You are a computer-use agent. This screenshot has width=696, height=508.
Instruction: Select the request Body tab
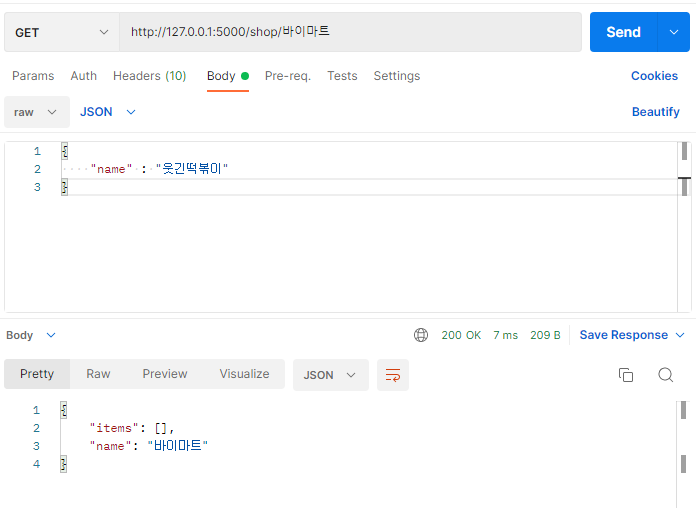228,76
